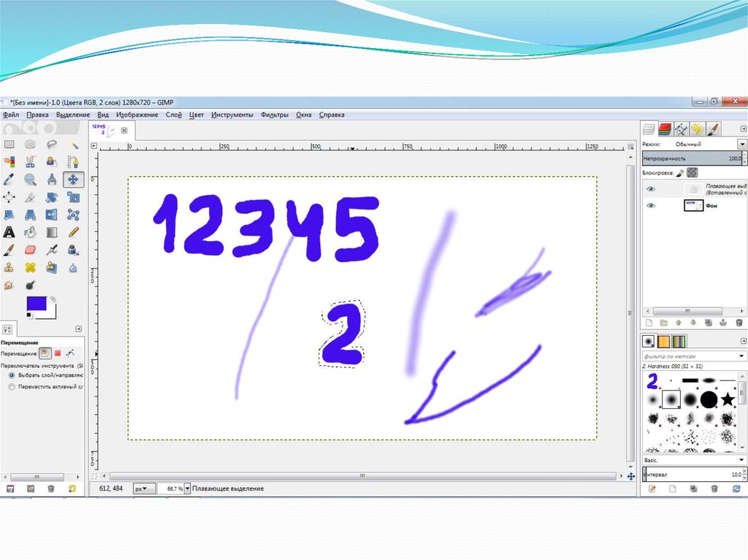Open the Правка menu
This screenshot has width=748, height=560.
(x=37, y=115)
